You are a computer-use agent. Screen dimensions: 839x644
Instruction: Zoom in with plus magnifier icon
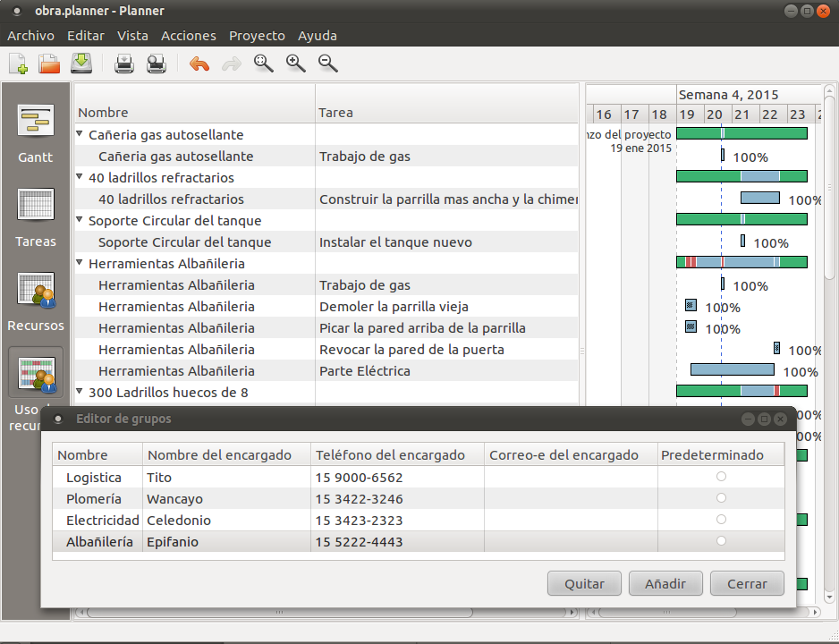[295, 64]
